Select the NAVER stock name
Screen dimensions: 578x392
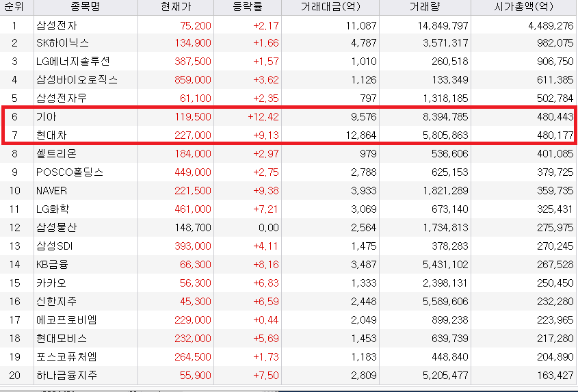tap(51, 191)
